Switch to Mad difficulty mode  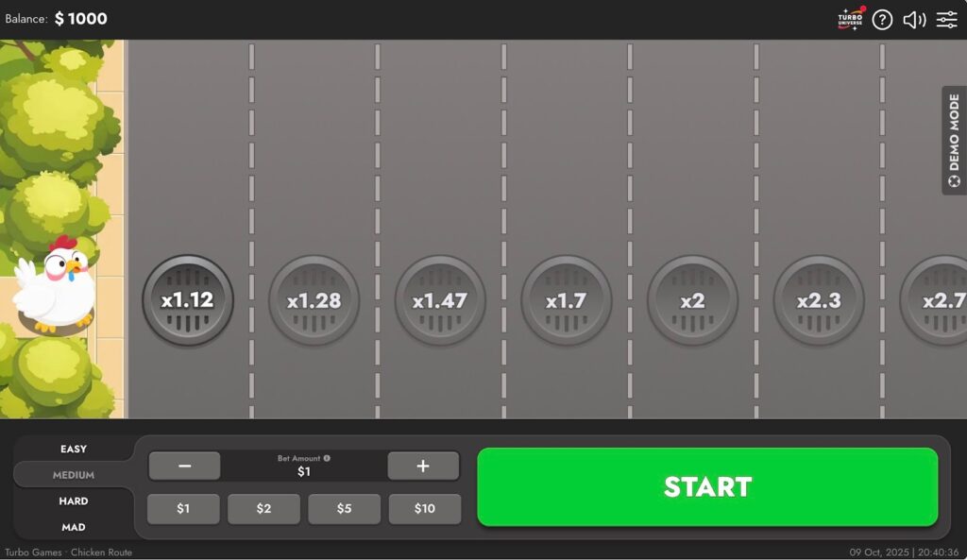pyautogui.click(x=74, y=527)
